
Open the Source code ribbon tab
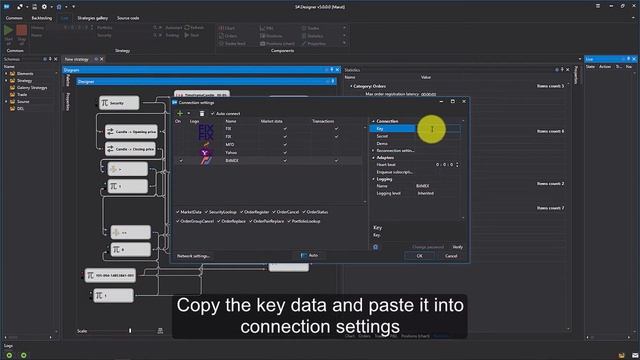128,18
